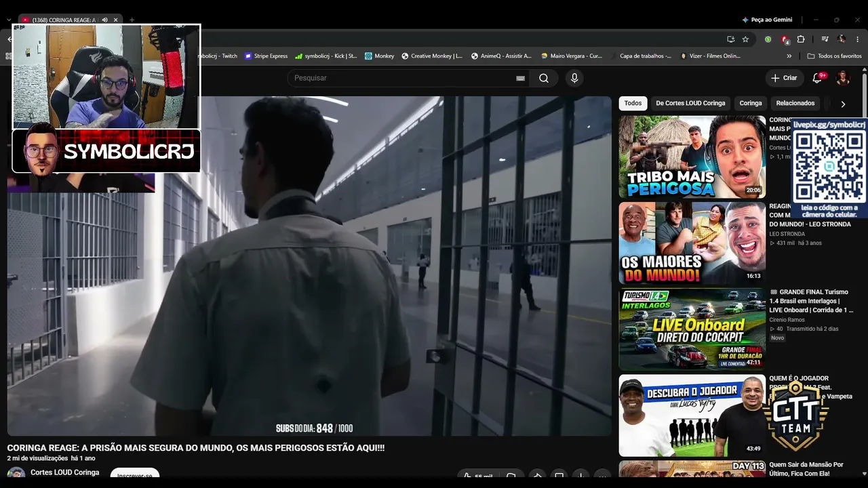Click the main video player area
Screen dimensions: 868x488
[309, 266]
